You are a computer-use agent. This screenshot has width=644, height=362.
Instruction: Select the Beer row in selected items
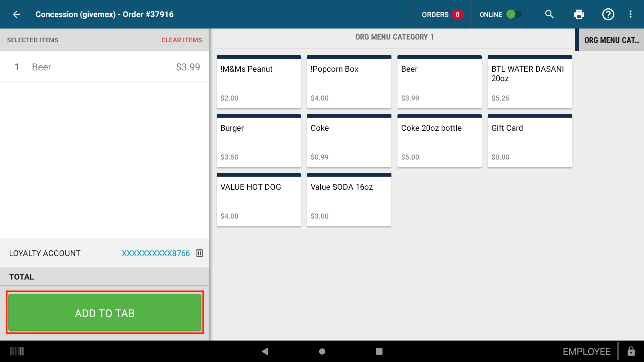point(105,67)
